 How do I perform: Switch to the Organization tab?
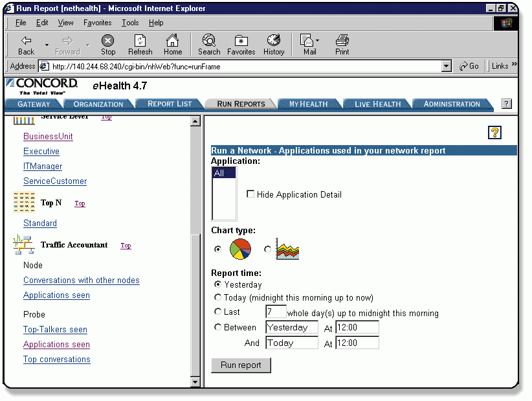click(98, 104)
